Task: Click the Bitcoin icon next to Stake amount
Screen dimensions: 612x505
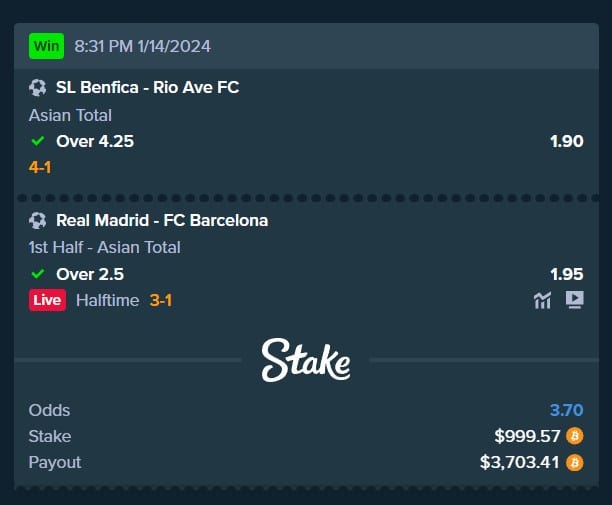Action: (x=574, y=436)
